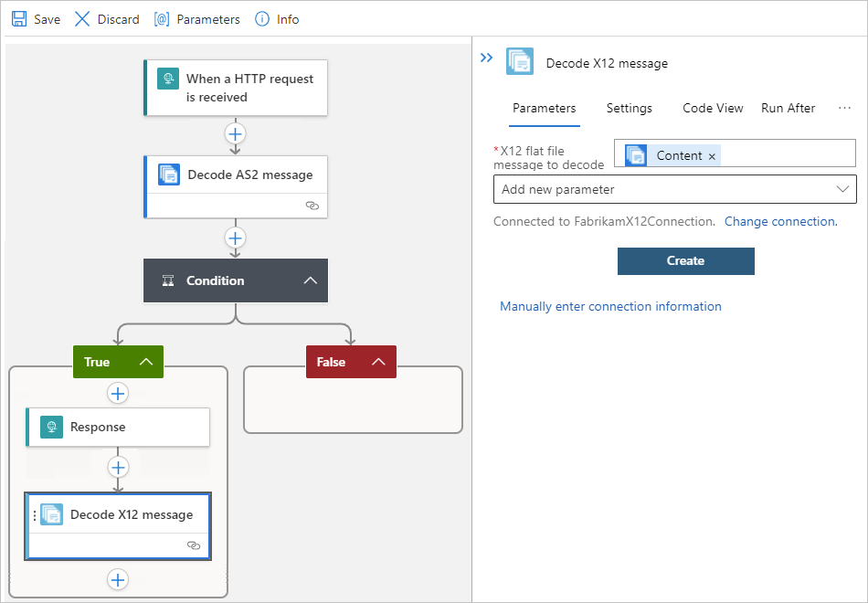Select the Decode AS2 message action icon
Viewport: 868px width, 603px height.
coord(168,174)
